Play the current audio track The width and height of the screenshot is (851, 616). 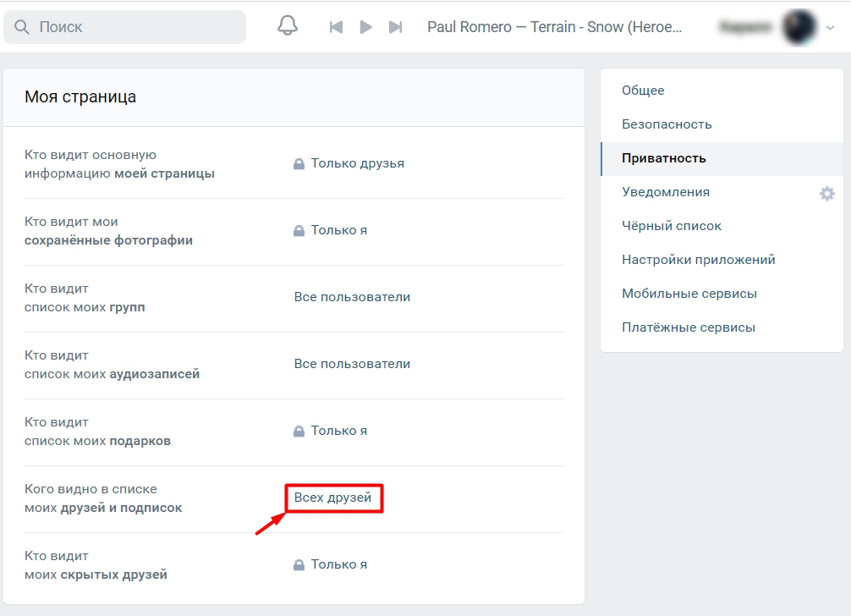[365, 26]
